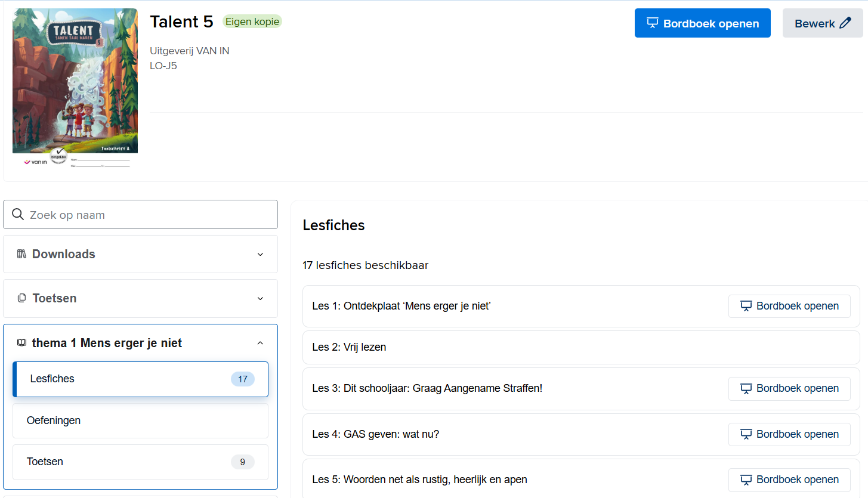Click the presentation board icon in the blue header button
The width and height of the screenshot is (868, 498).
click(x=653, y=23)
